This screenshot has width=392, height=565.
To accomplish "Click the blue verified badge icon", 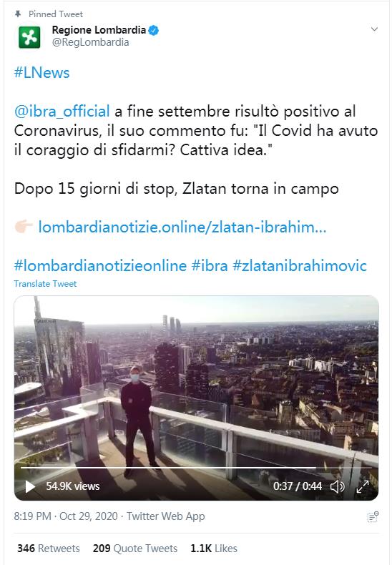I will (154, 30).
